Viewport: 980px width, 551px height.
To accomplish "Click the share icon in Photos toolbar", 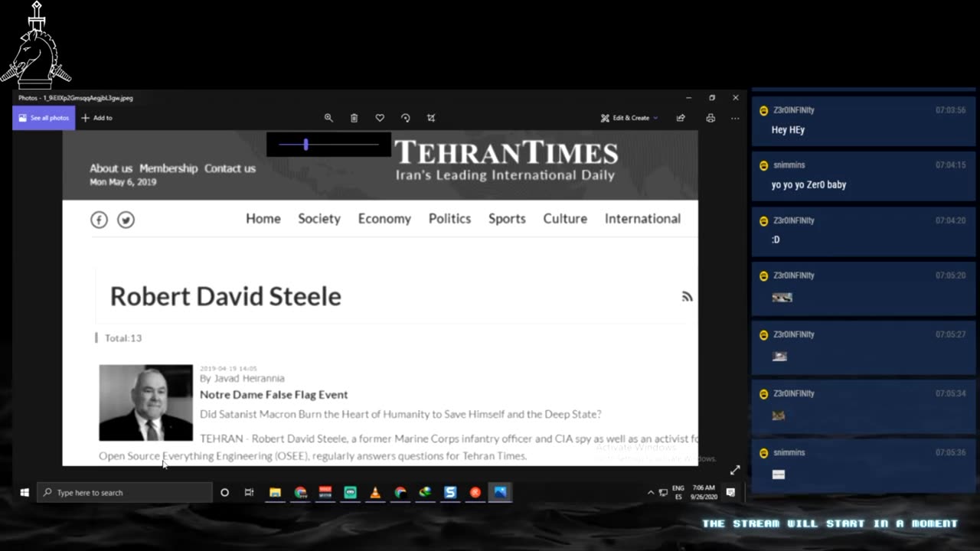I will click(681, 118).
